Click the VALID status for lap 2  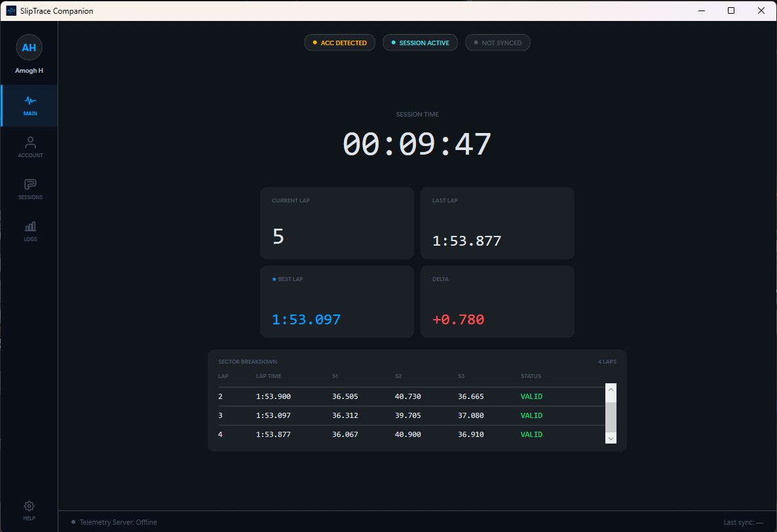[x=531, y=397]
